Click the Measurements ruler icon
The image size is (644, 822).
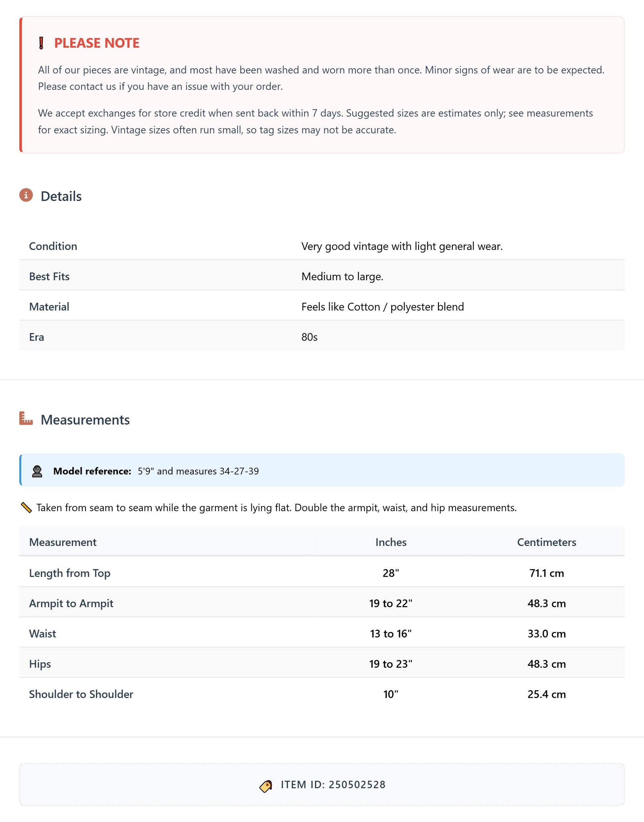pyautogui.click(x=26, y=418)
